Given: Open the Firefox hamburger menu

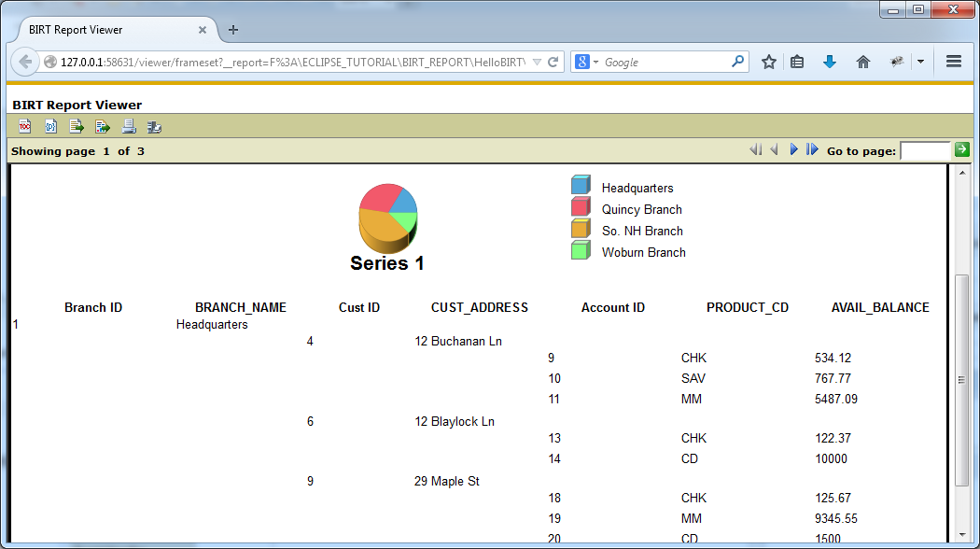Looking at the screenshot, I should coord(954,62).
